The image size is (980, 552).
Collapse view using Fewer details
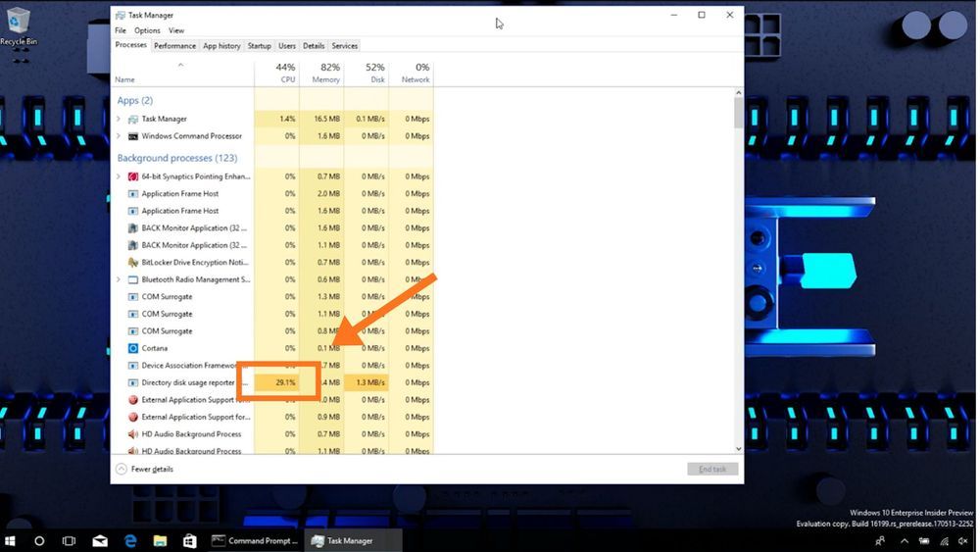pyautogui.click(x=145, y=470)
